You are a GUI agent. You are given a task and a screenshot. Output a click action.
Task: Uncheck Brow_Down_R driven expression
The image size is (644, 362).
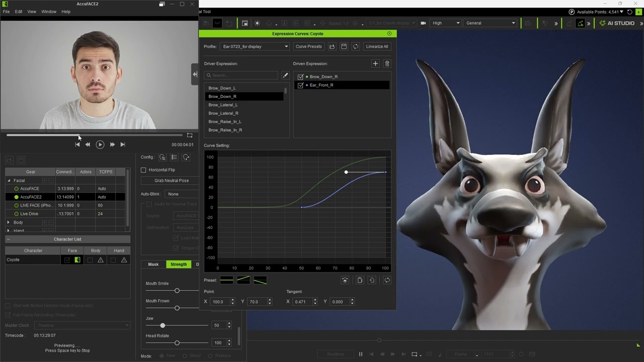pos(300,77)
